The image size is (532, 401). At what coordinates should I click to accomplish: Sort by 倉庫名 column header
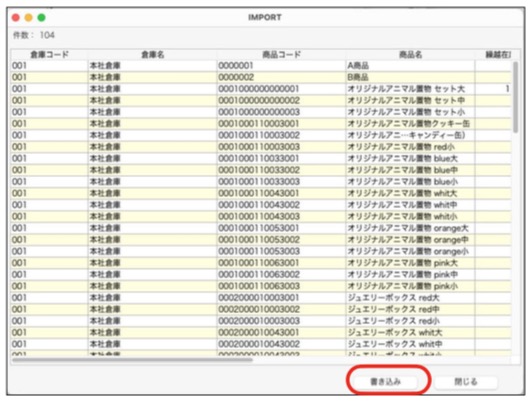click(152, 54)
